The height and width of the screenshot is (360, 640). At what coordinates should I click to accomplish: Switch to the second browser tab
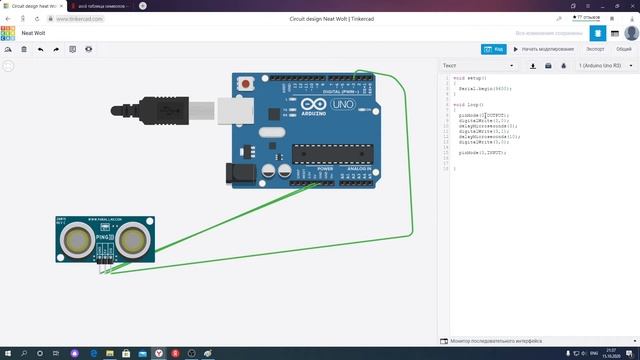101,6
